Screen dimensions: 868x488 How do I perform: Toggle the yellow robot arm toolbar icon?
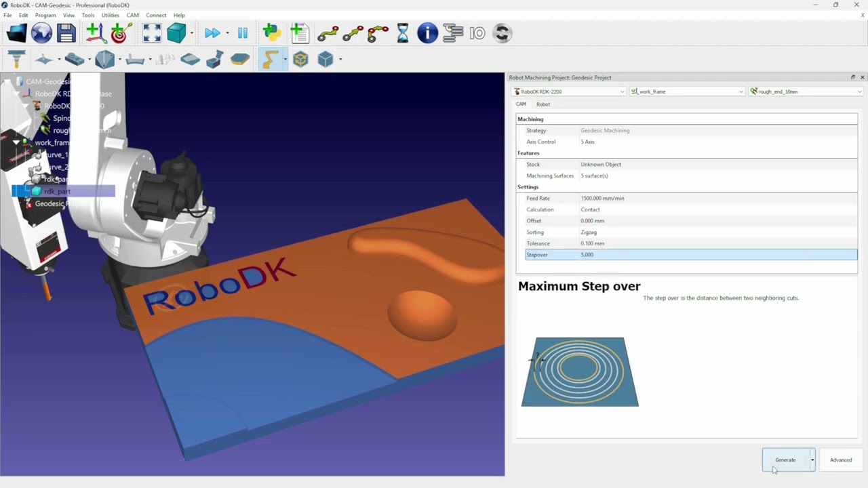(x=269, y=59)
